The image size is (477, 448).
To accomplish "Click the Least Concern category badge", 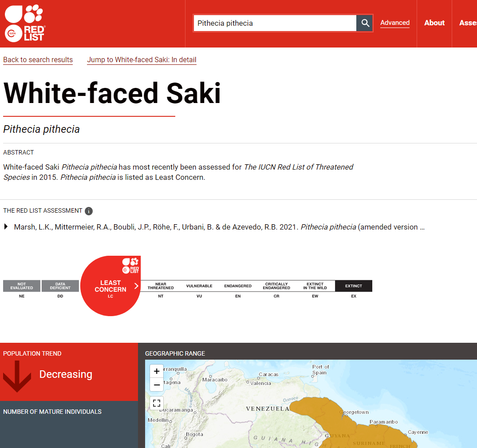I will click(110, 286).
